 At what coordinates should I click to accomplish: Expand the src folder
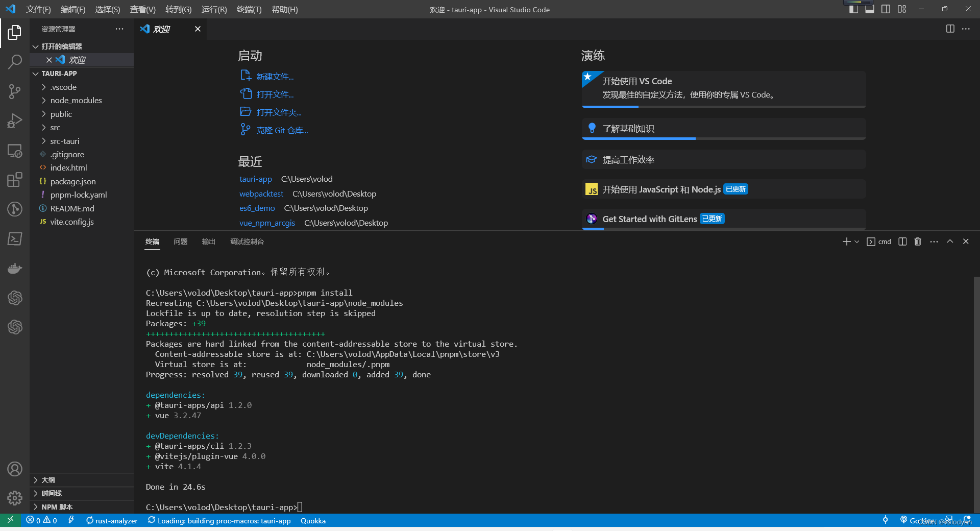82,128
